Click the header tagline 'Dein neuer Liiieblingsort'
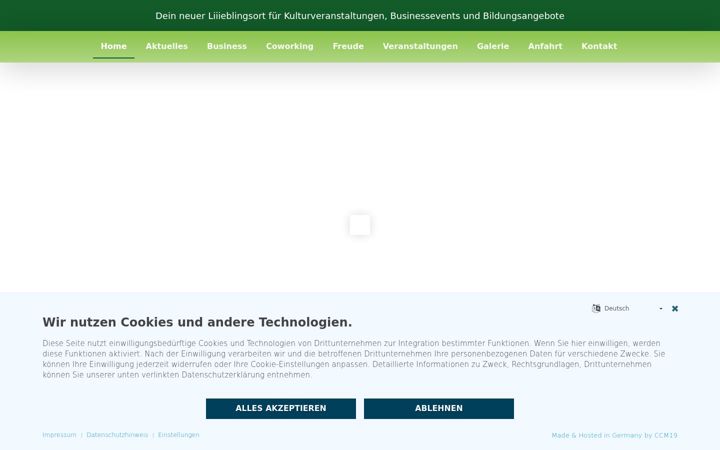The height and width of the screenshot is (450, 720). click(360, 16)
